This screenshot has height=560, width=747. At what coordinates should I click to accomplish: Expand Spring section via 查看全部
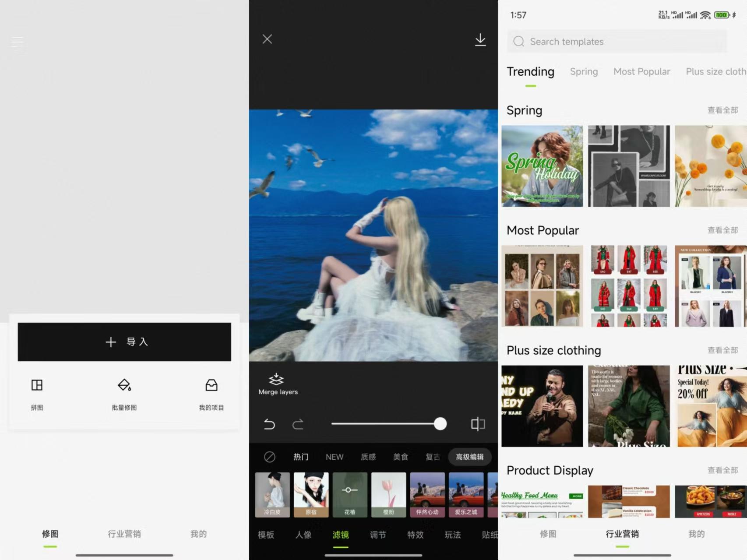[x=722, y=110]
